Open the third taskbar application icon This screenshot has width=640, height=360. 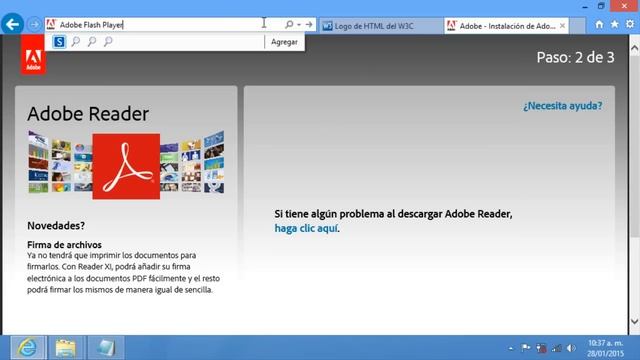[106, 348]
